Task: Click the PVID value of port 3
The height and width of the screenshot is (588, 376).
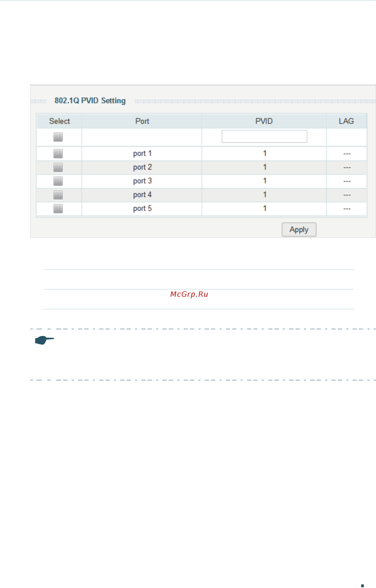Action: click(264, 181)
